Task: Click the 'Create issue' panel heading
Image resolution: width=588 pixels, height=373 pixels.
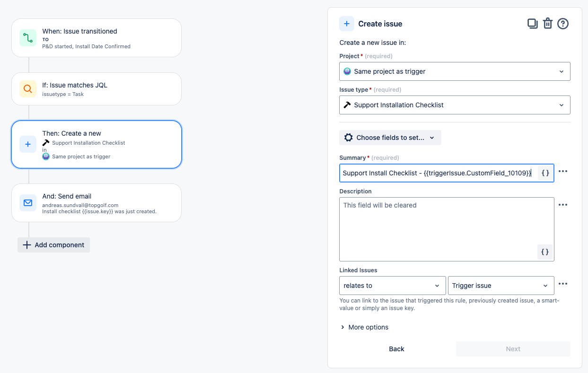Action: coord(380,24)
